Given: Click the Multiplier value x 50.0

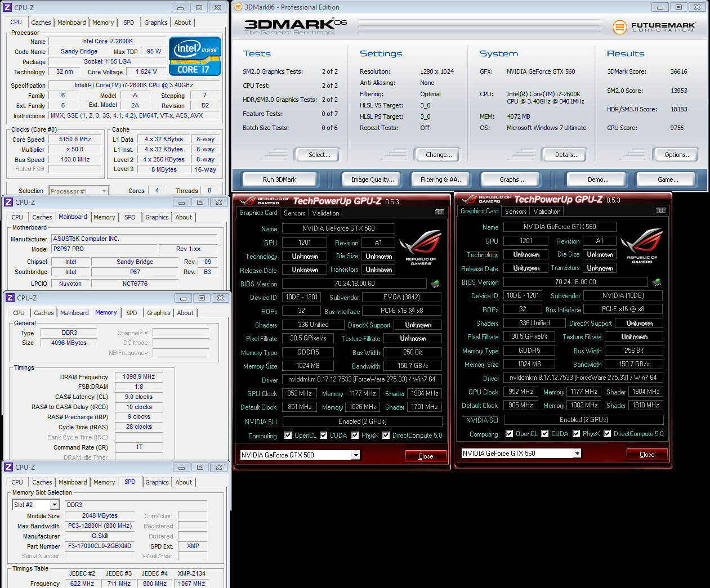Looking at the screenshot, I should pos(75,149).
